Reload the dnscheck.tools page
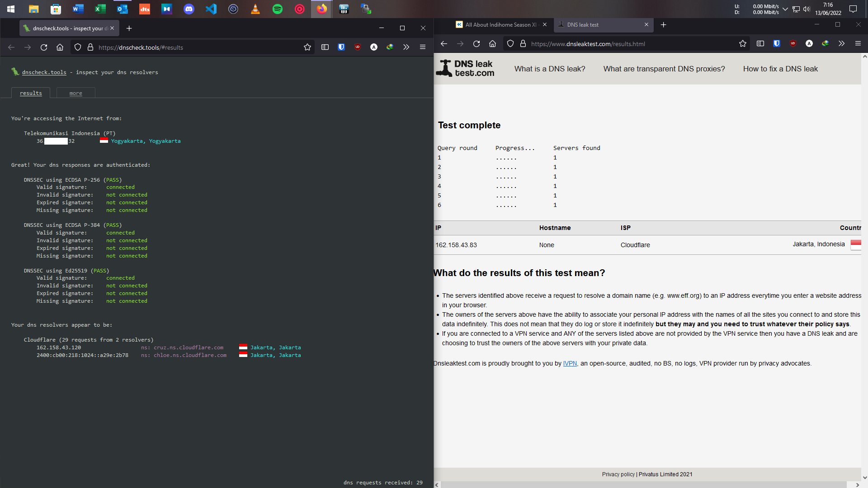Image resolution: width=868 pixels, height=488 pixels. tap(44, 47)
